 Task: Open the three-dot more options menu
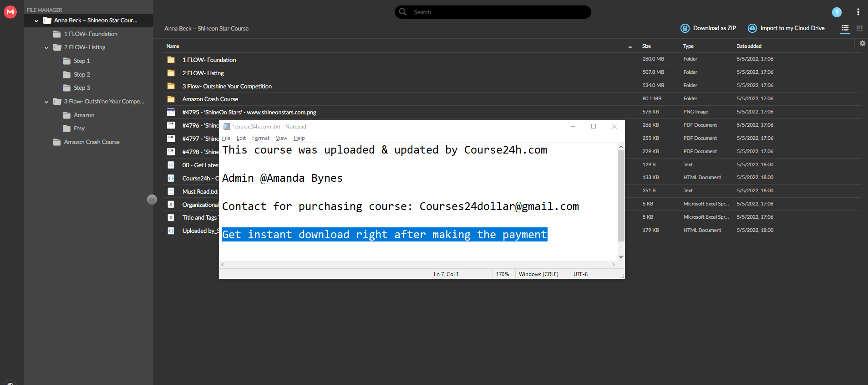pyautogui.click(x=858, y=12)
